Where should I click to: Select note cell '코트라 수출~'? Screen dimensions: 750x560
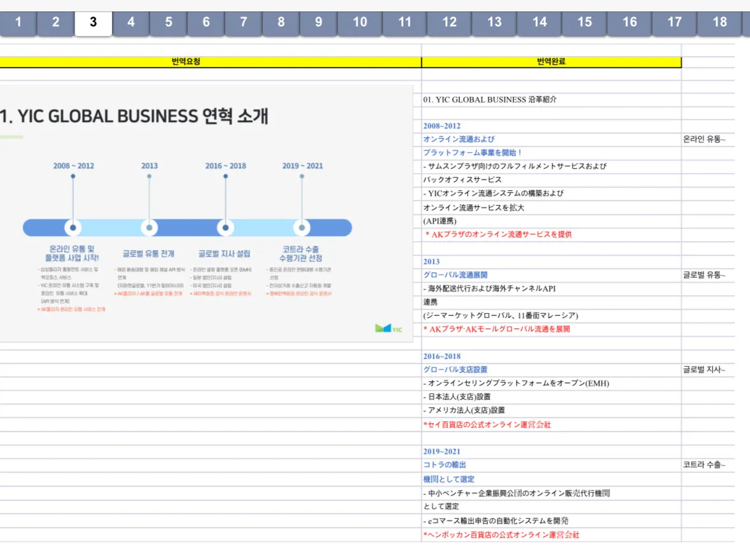click(708, 465)
